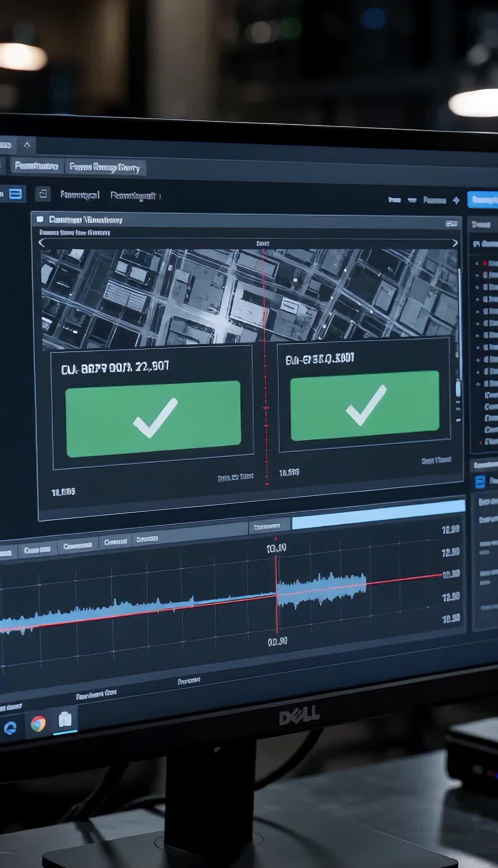Image resolution: width=498 pixels, height=868 pixels.
Task: Open the white file icon in the taskbar
Action: [65, 719]
